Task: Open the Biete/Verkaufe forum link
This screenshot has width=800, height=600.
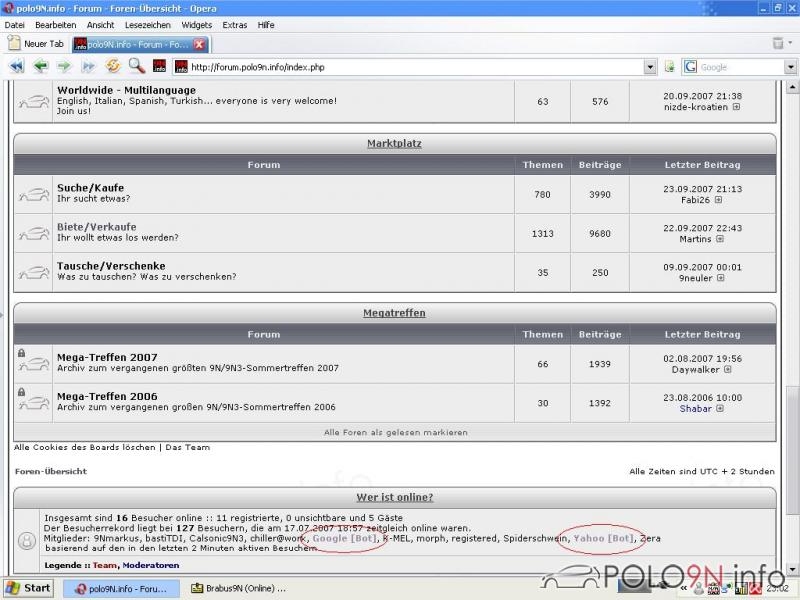Action: (x=96, y=227)
